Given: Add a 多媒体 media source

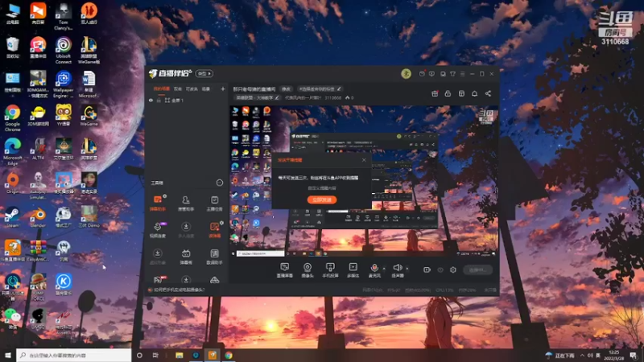Looking at the screenshot, I should coord(353,270).
